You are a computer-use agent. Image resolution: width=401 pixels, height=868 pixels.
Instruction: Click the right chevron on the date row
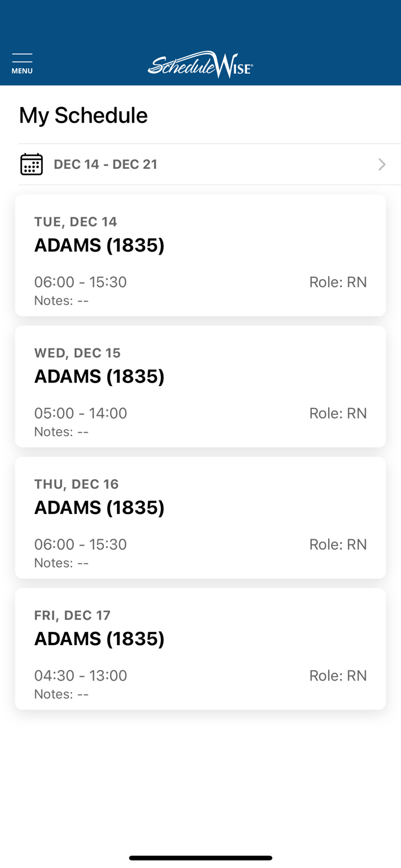(382, 164)
